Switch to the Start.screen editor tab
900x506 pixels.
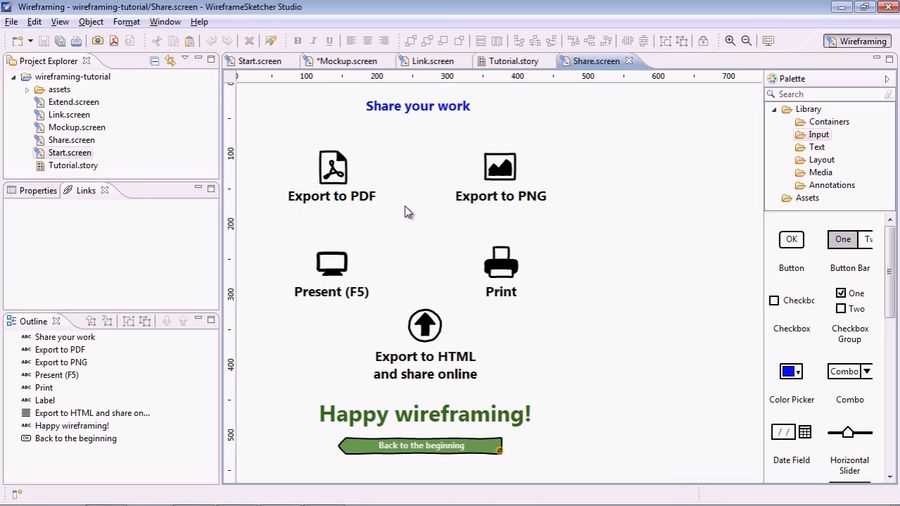254,61
